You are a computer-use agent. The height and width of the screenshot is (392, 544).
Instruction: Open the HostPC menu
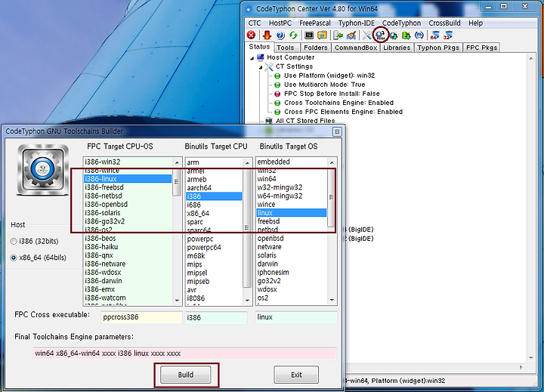click(x=280, y=23)
